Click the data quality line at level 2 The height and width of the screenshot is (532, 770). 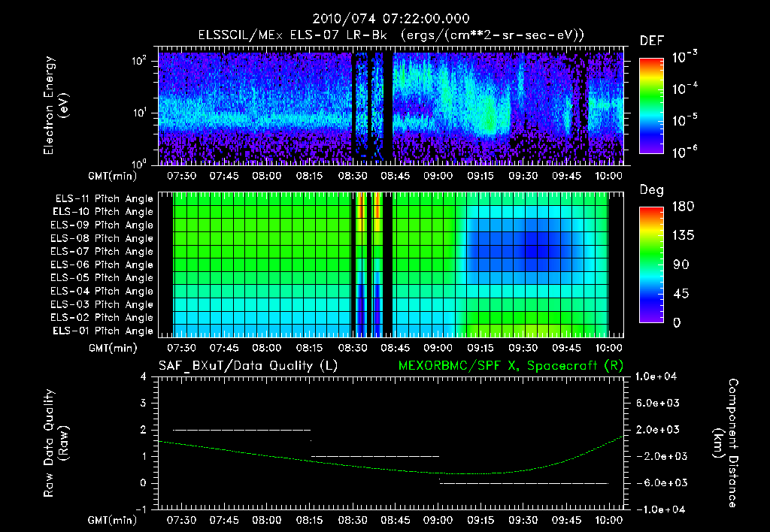[241, 430]
